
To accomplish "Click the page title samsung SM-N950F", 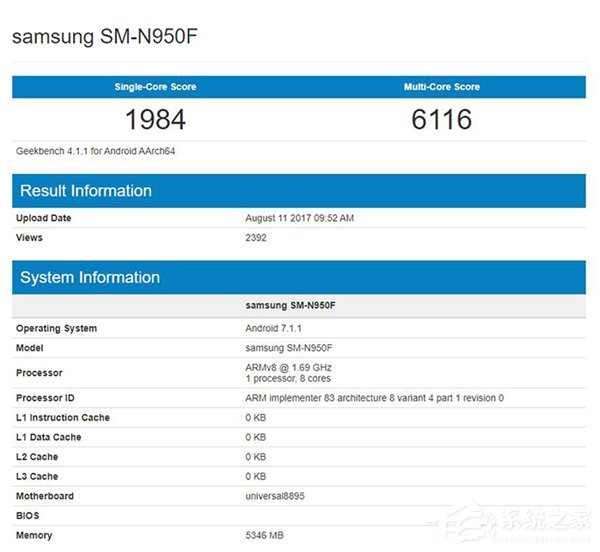I will pyautogui.click(x=105, y=37).
